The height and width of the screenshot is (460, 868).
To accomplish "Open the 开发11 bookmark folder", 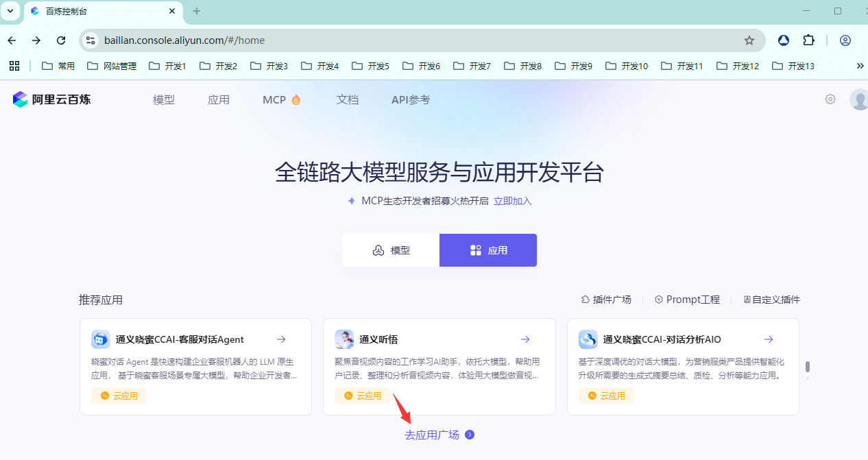I will point(682,66).
